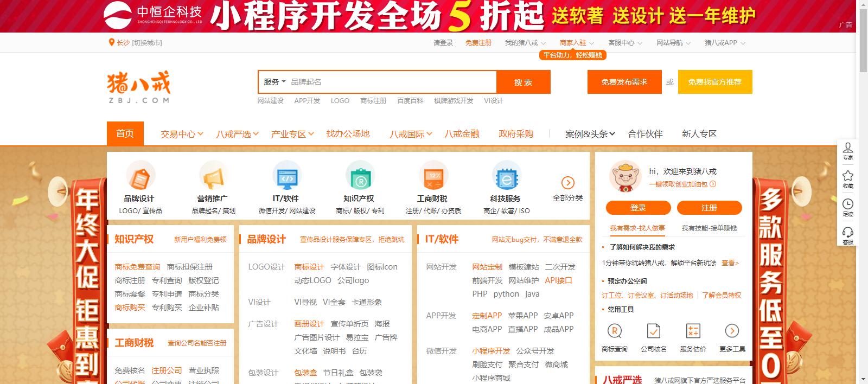Image resolution: width=868 pixels, height=384 pixels.
Task: Open the 新人专区 nav item
Action: tap(699, 134)
